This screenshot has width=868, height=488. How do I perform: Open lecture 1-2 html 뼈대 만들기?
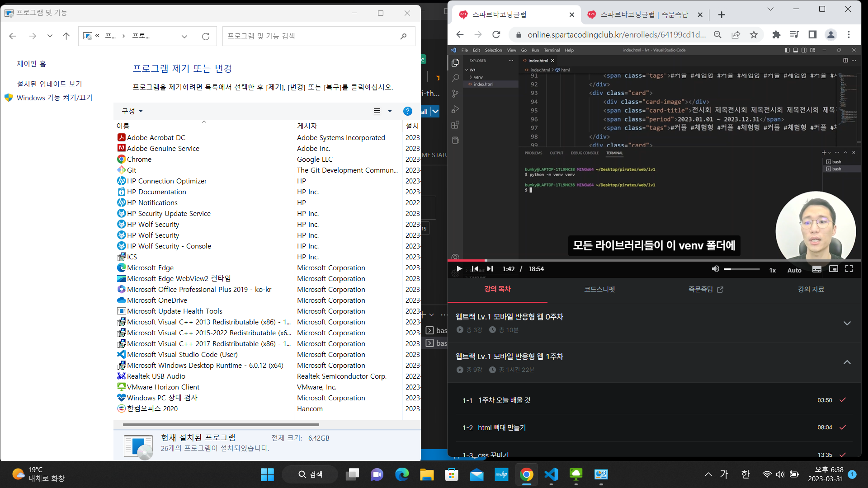coord(654,427)
